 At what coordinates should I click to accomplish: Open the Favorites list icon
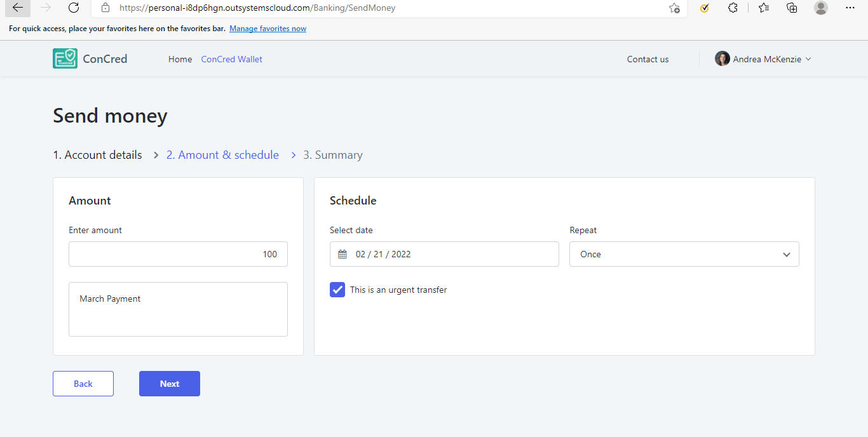763,8
